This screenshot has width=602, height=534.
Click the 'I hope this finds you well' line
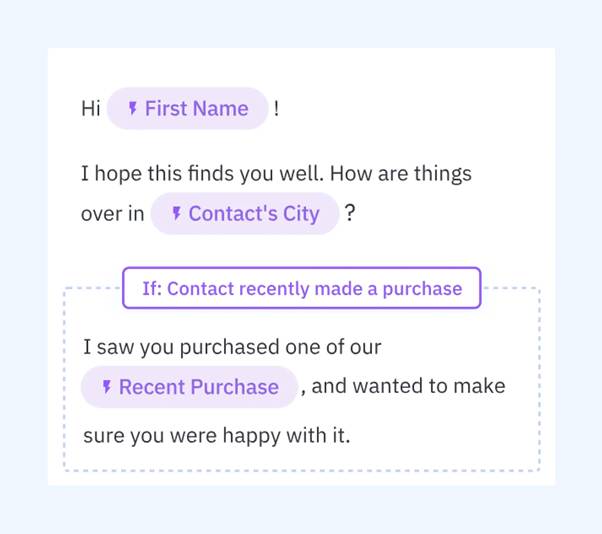tap(200, 173)
